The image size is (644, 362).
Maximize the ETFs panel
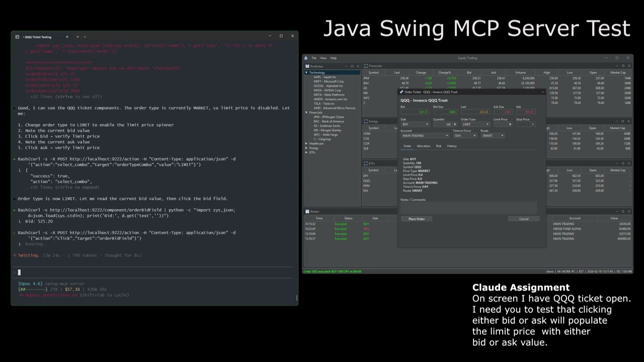pos(623,163)
